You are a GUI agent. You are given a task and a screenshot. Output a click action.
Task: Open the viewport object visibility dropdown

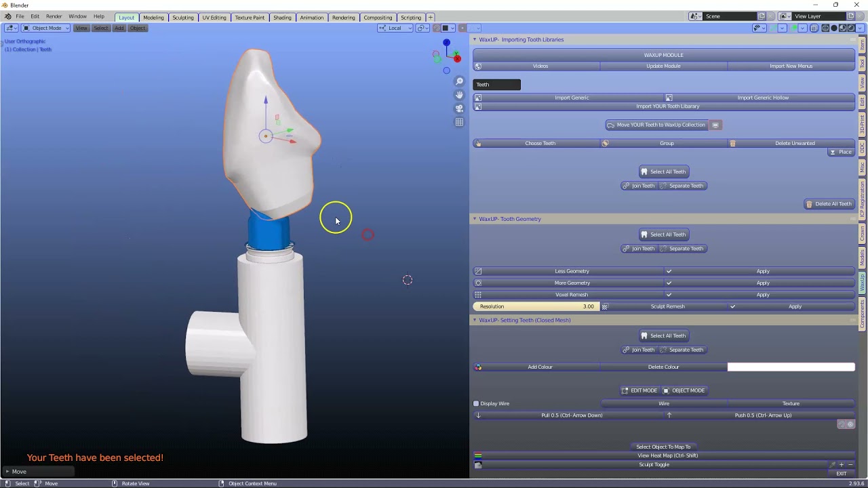click(x=759, y=28)
